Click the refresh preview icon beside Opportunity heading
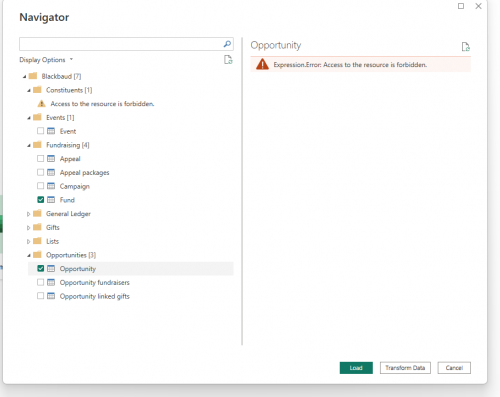Image resolution: width=500 pixels, height=397 pixels. (466, 47)
